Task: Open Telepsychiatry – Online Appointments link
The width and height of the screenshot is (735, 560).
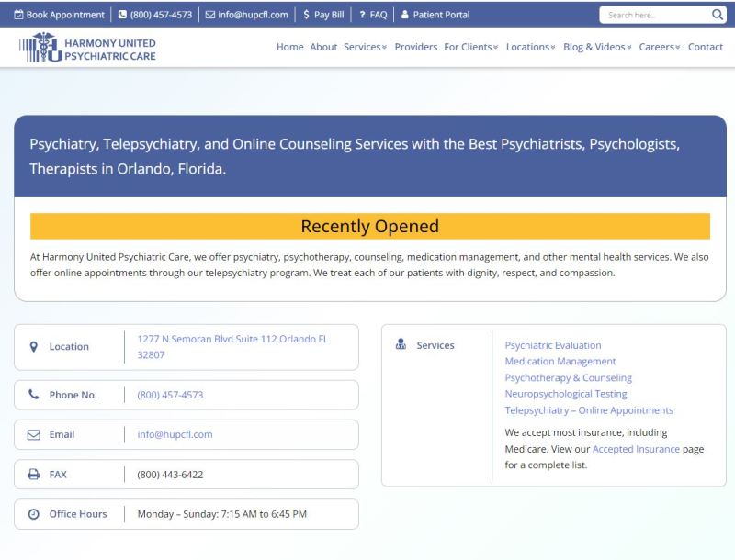Action: (x=589, y=410)
